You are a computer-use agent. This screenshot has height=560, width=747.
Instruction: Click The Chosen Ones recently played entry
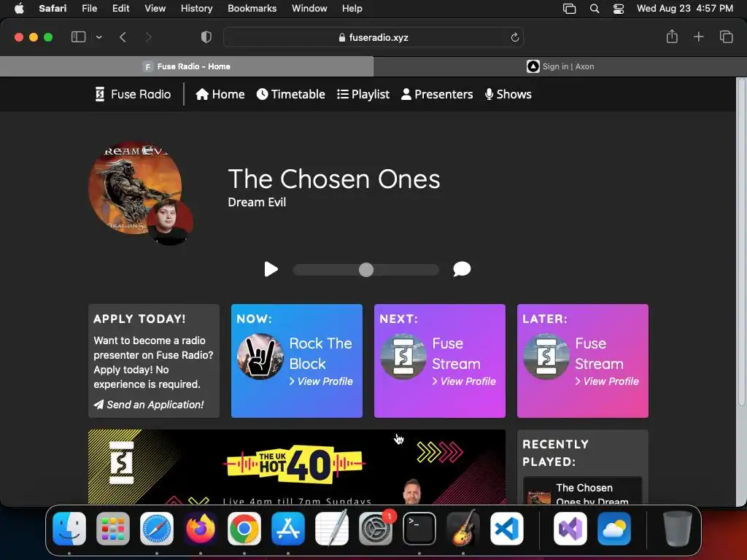(x=583, y=491)
